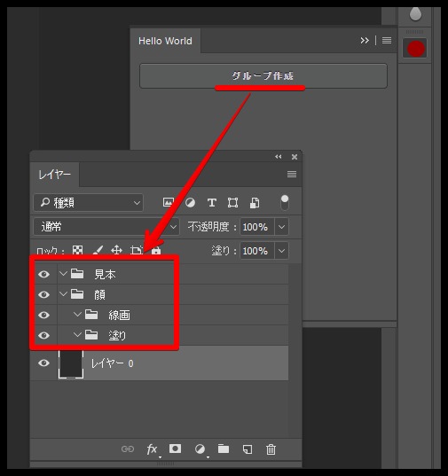Collapse the Layers panel to icons
Image resolution: width=448 pixels, height=476 pixels.
point(278,157)
